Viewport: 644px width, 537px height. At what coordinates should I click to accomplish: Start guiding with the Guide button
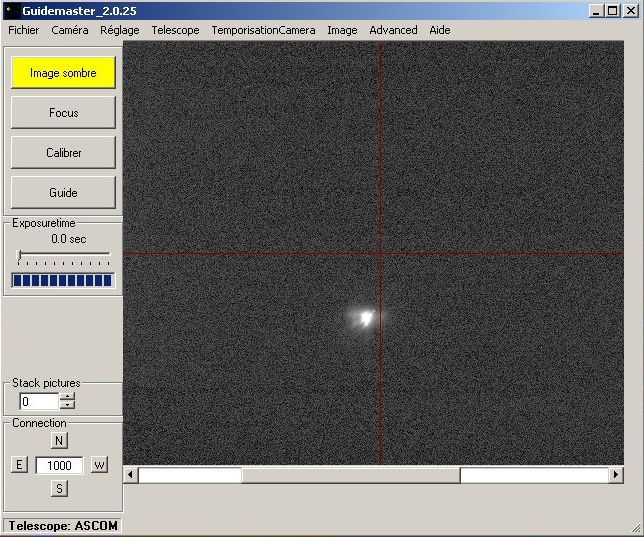pos(63,193)
